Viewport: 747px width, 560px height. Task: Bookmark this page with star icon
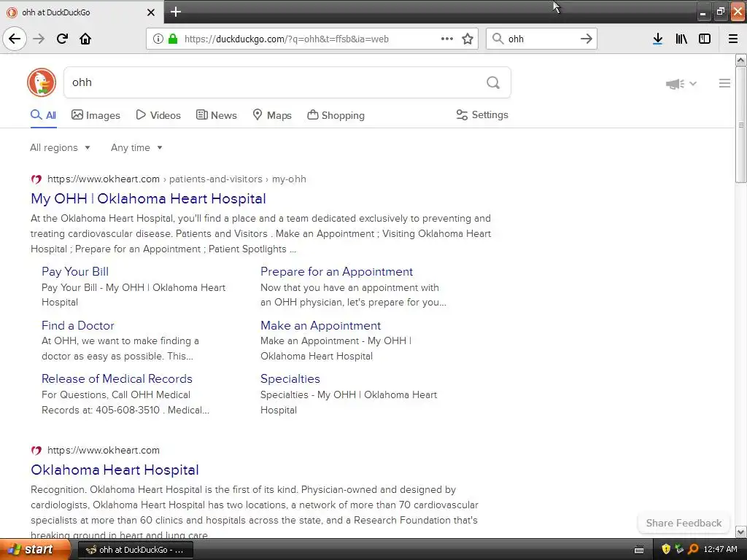pyautogui.click(x=468, y=39)
